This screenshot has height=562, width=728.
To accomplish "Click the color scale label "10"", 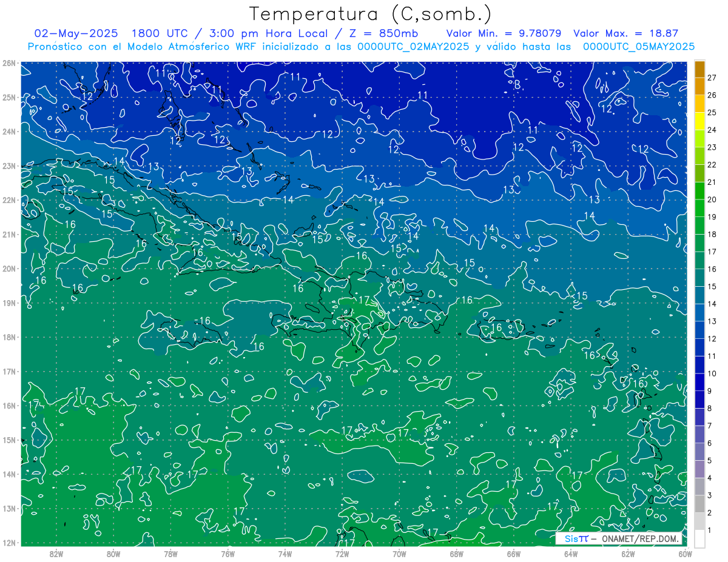I will (712, 373).
